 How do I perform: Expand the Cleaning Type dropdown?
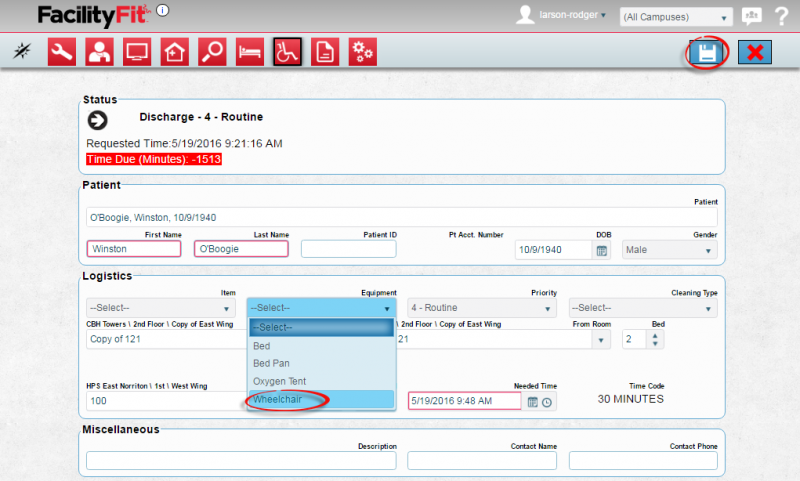coord(643,308)
